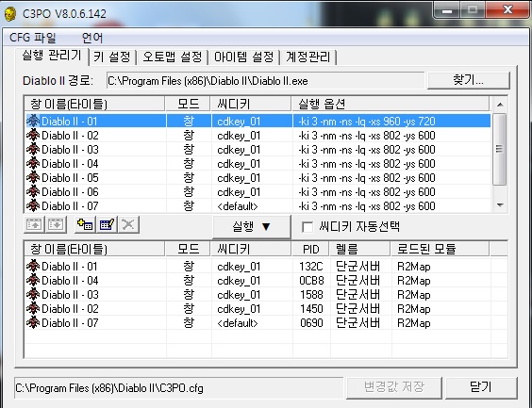Click upper list 창 이름(타이틀) column header
The width and height of the screenshot is (532, 408).
click(94, 104)
